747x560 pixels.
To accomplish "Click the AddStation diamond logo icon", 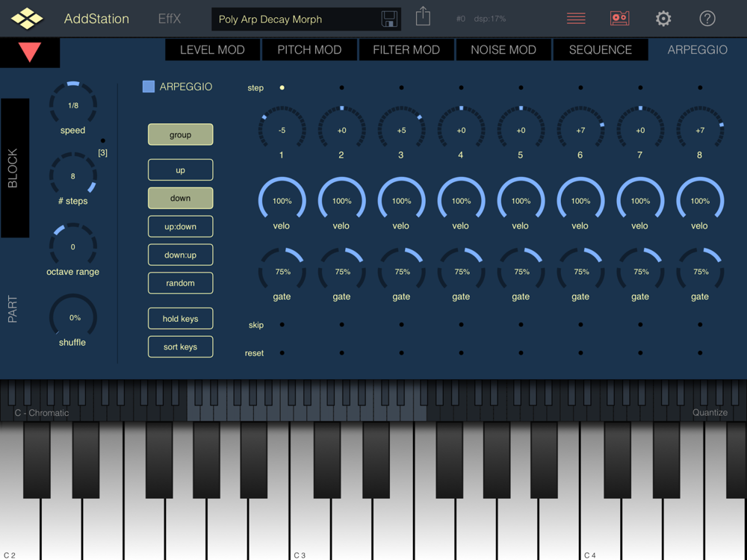I will click(x=27, y=19).
